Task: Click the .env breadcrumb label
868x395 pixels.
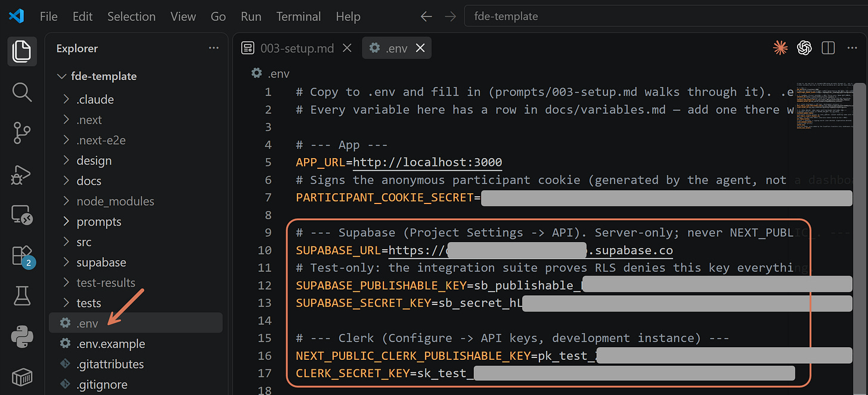Action: pos(278,73)
